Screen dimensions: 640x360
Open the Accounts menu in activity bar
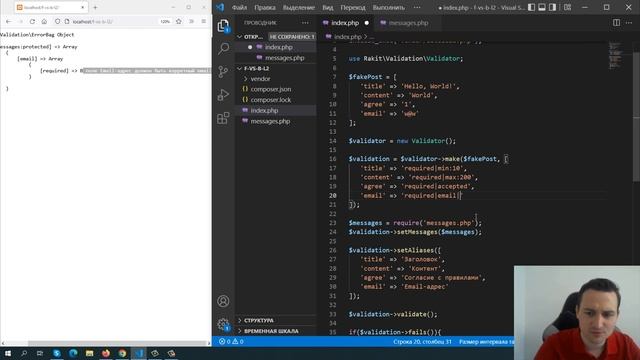(223, 301)
